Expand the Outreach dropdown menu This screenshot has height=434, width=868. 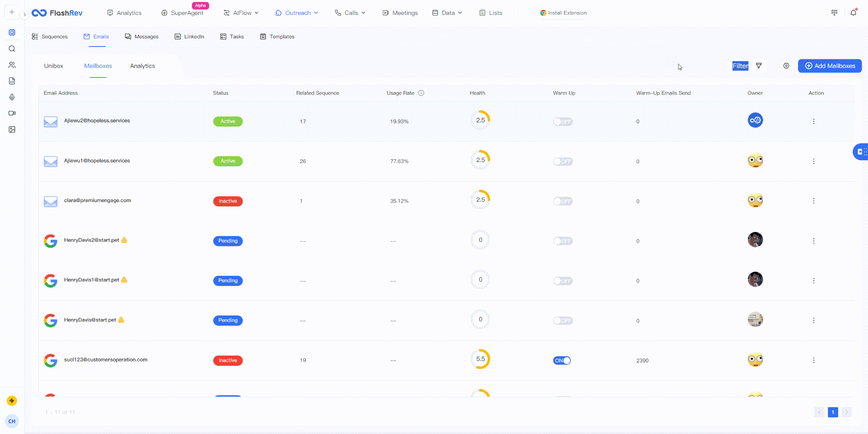tap(297, 13)
